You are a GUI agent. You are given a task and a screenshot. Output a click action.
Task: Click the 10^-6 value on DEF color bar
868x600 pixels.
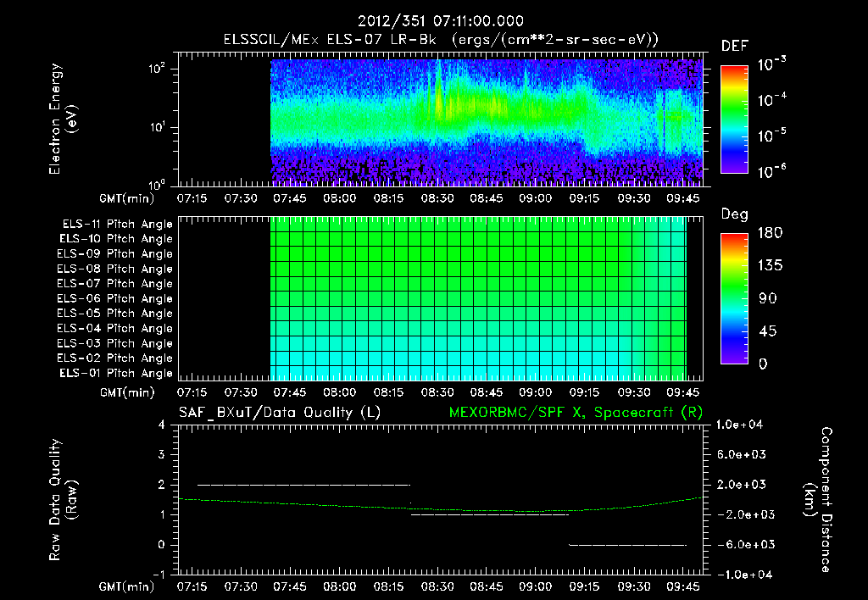(771, 171)
